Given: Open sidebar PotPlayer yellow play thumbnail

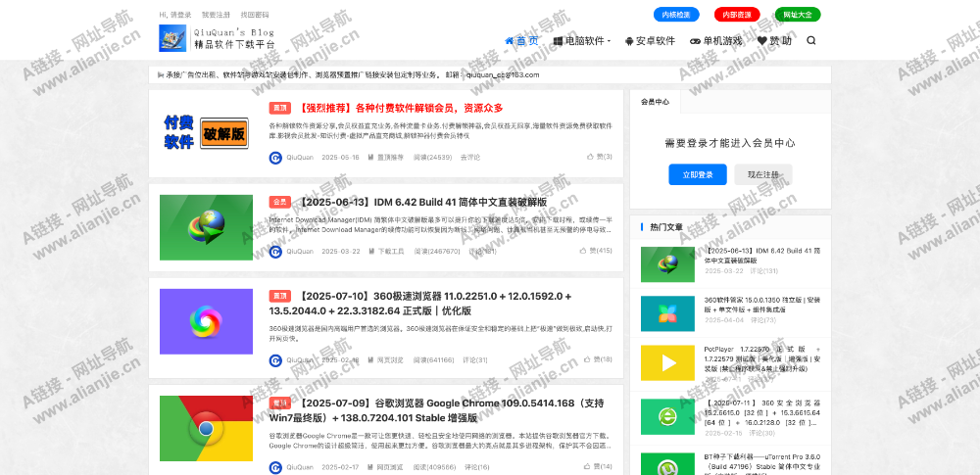Looking at the screenshot, I should (x=667, y=363).
